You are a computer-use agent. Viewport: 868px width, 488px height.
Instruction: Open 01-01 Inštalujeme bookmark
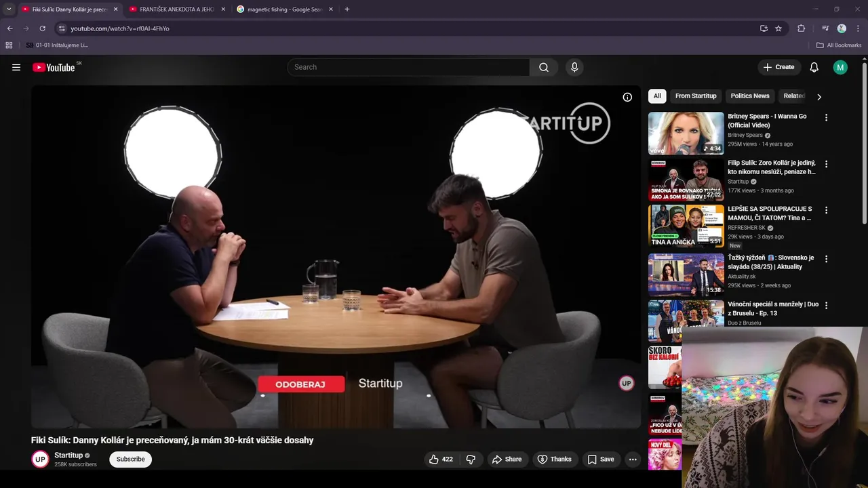click(58, 45)
